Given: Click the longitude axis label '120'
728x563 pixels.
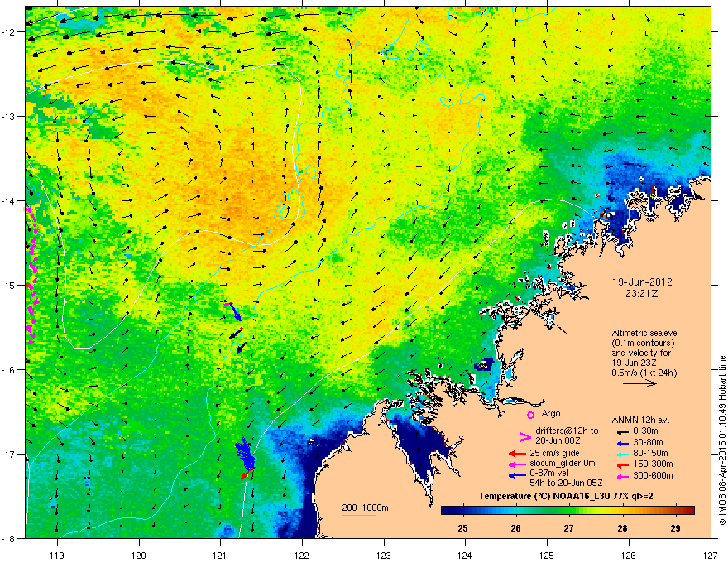Looking at the screenshot, I should [139, 555].
